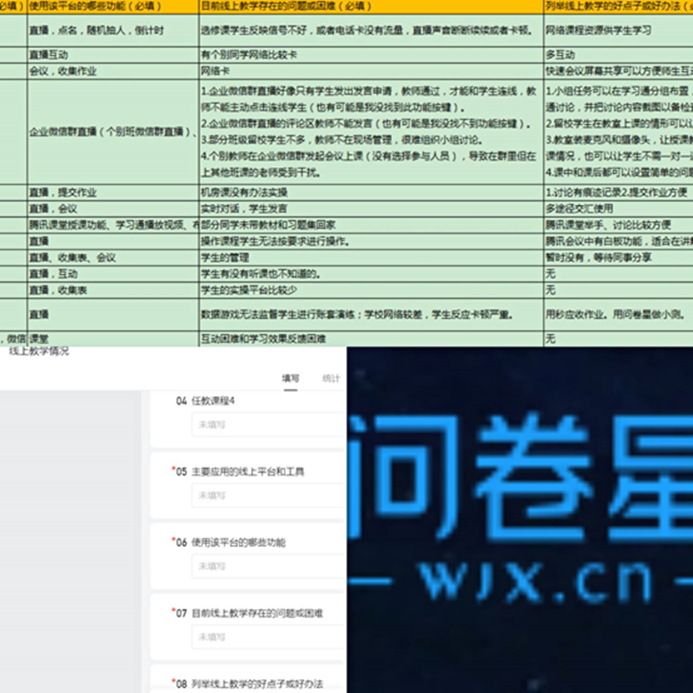Select cell 直播，互动

click(113, 274)
